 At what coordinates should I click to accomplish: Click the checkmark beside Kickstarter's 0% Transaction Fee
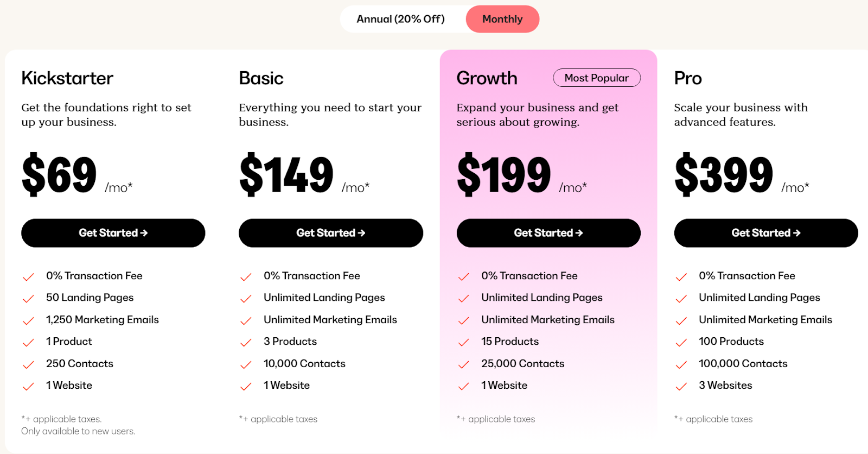point(28,276)
